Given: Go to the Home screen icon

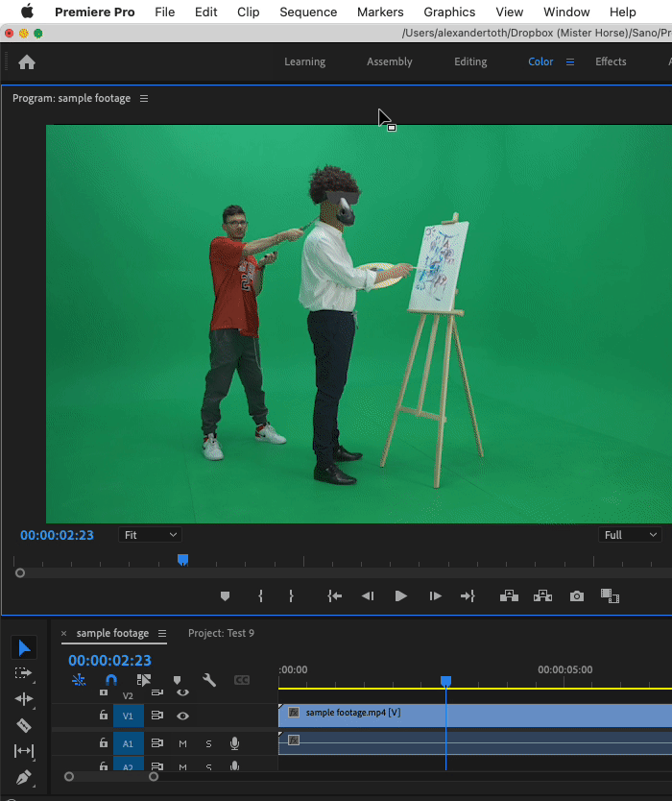Looking at the screenshot, I should tap(27, 62).
